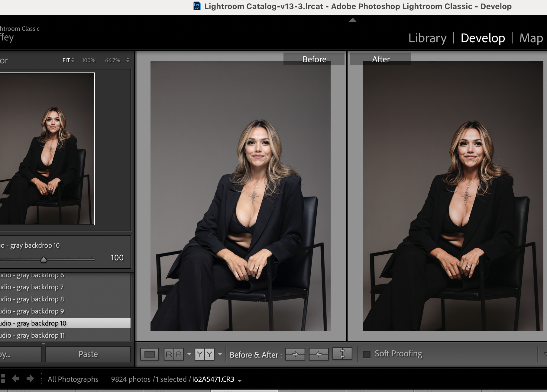Screen dimensions: 547x392
Task: Apply preset gray backdrop 9
Action: pos(65,311)
